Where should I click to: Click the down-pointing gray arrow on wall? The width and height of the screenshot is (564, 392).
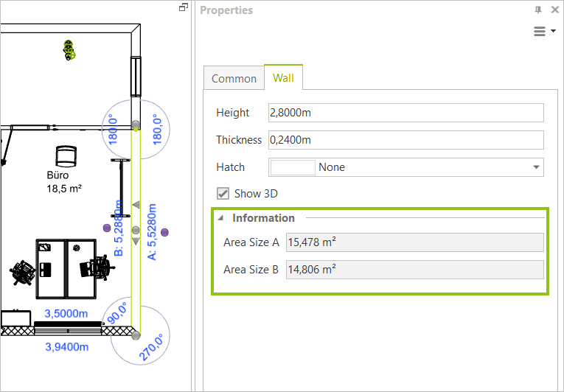click(136, 241)
